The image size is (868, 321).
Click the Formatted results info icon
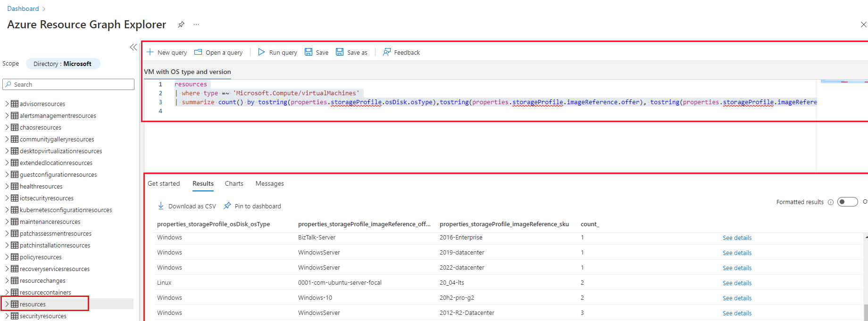tap(831, 202)
